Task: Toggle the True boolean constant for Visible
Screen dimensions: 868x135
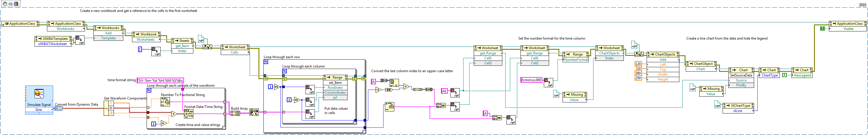Action: (822, 29)
